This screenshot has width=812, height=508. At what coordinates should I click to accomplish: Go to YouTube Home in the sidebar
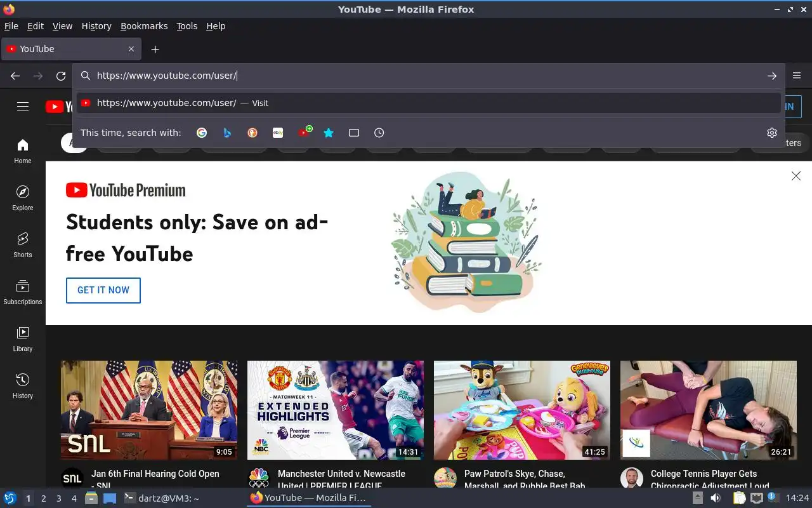point(23,151)
